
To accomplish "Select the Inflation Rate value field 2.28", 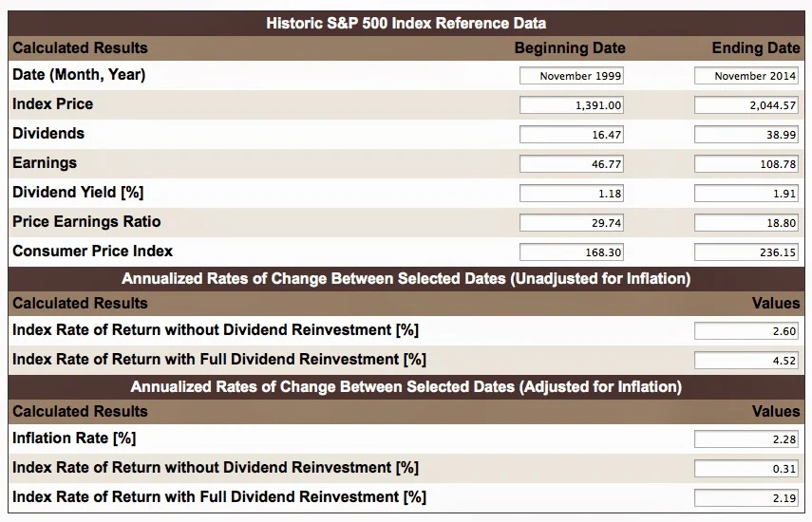I will tap(746, 439).
